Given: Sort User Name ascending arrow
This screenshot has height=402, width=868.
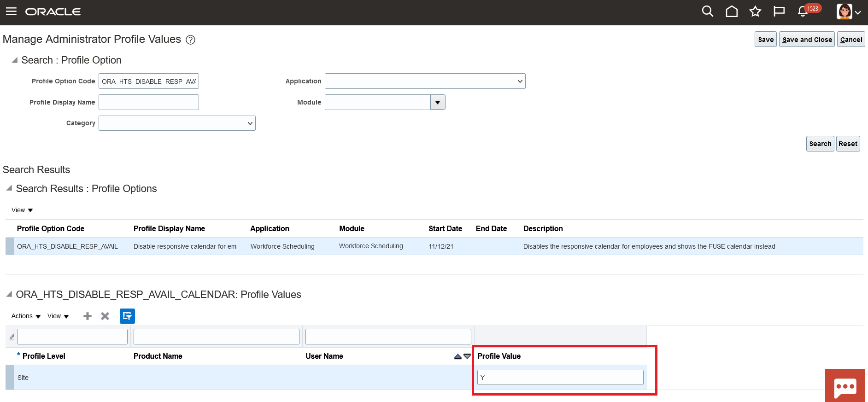Looking at the screenshot, I should 457,356.
